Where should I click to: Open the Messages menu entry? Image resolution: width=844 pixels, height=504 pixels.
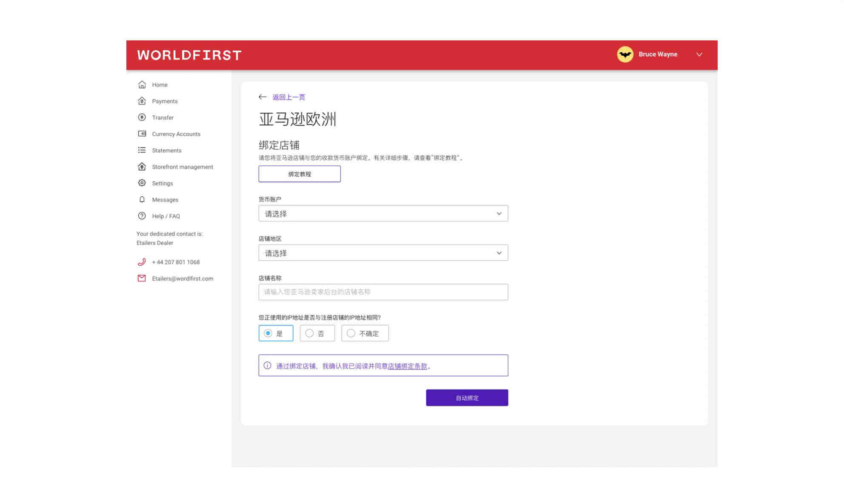pyautogui.click(x=165, y=199)
